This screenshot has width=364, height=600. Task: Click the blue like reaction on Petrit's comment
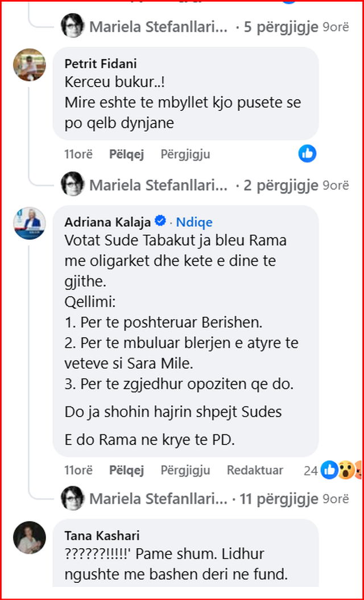pos(307,153)
